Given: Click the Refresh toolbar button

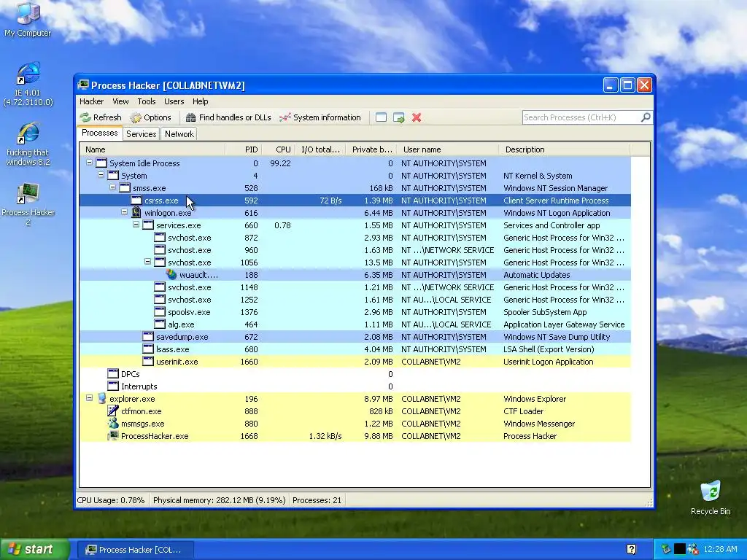Looking at the screenshot, I should (101, 117).
